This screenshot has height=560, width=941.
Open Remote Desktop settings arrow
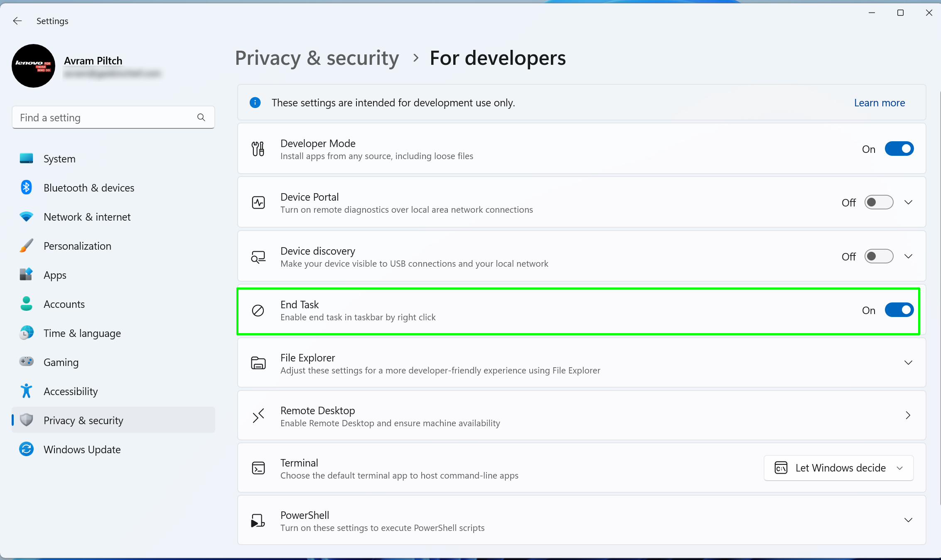[908, 415]
